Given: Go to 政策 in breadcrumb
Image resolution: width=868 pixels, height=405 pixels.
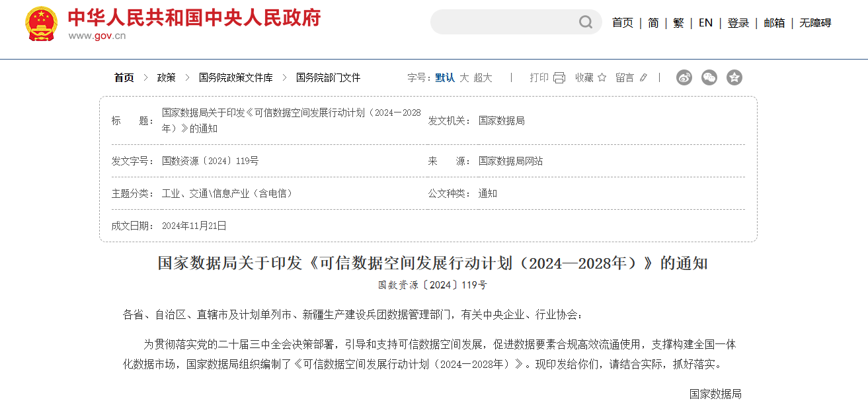Looking at the screenshot, I should 166,77.
